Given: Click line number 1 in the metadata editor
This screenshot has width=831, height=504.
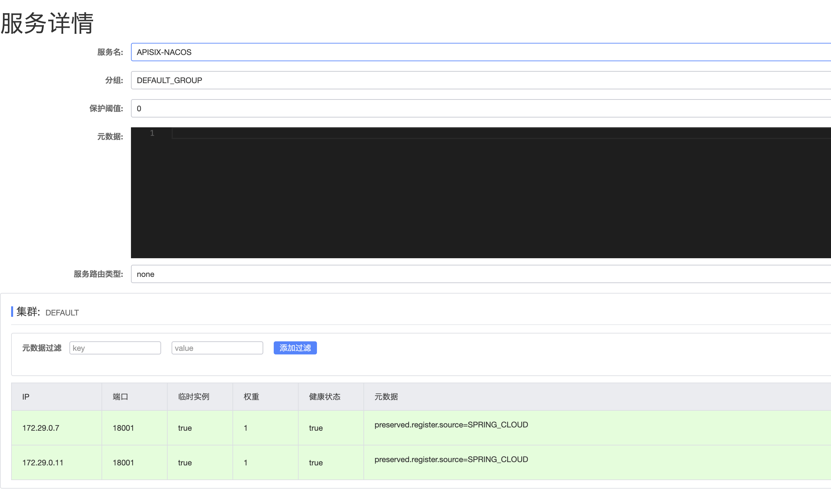Looking at the screenshot, I should tap(152, 133).
